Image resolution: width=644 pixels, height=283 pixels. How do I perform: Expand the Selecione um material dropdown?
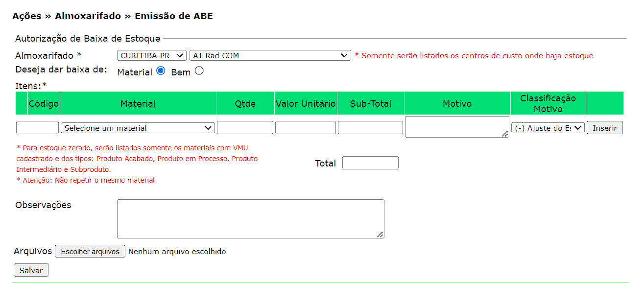click(138, 128)
